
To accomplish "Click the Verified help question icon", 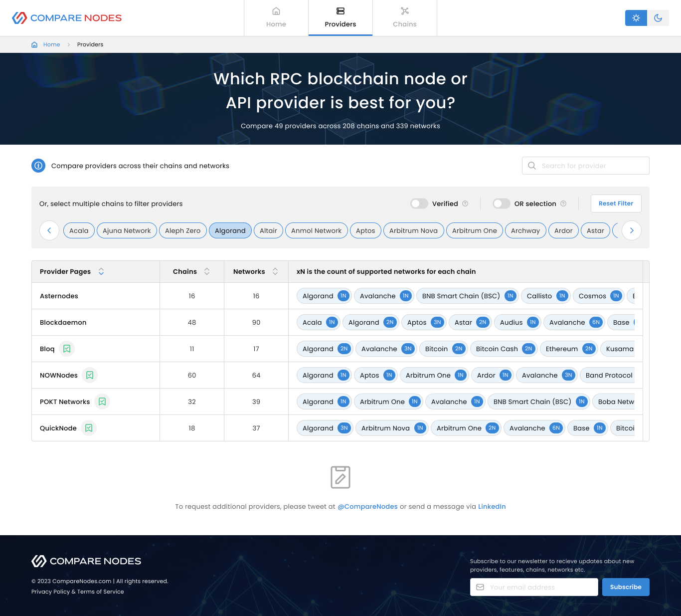I will [x=465, y=204].
